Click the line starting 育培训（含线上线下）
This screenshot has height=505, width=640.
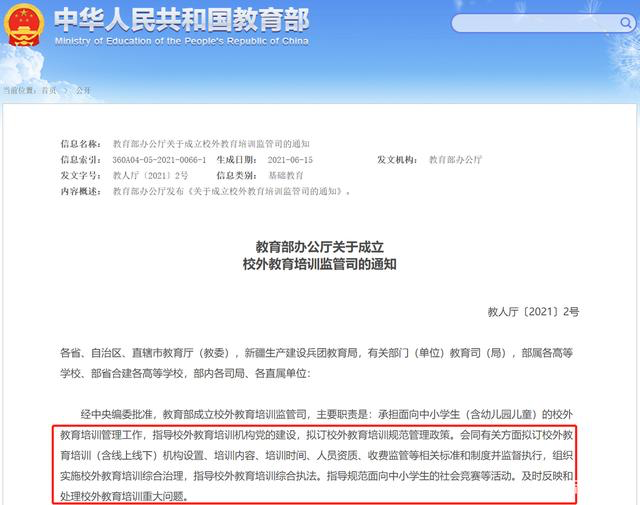[317, 455]
